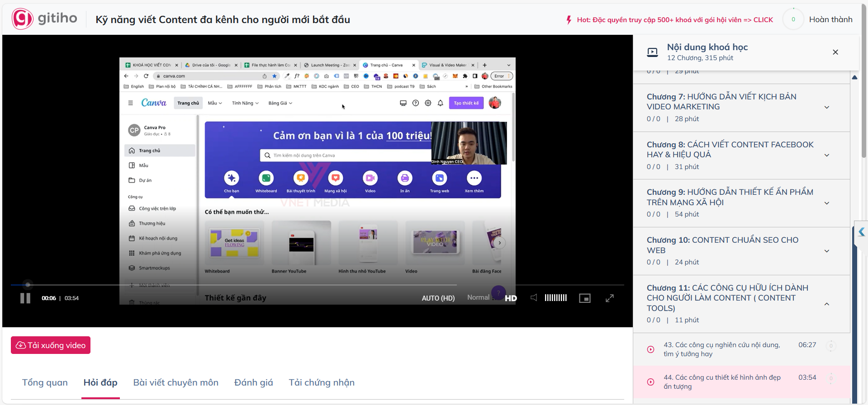Pause the video playback
This screenshot has height=405, width=868.
pos(25,298)
